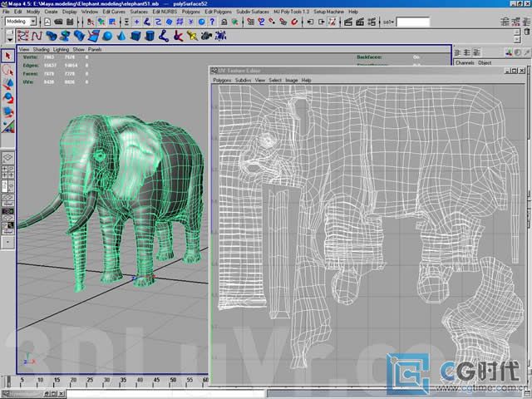Toggle snap to curves icon
The width and height of the screenshot is (532, 399).
(x=261, y=22)
